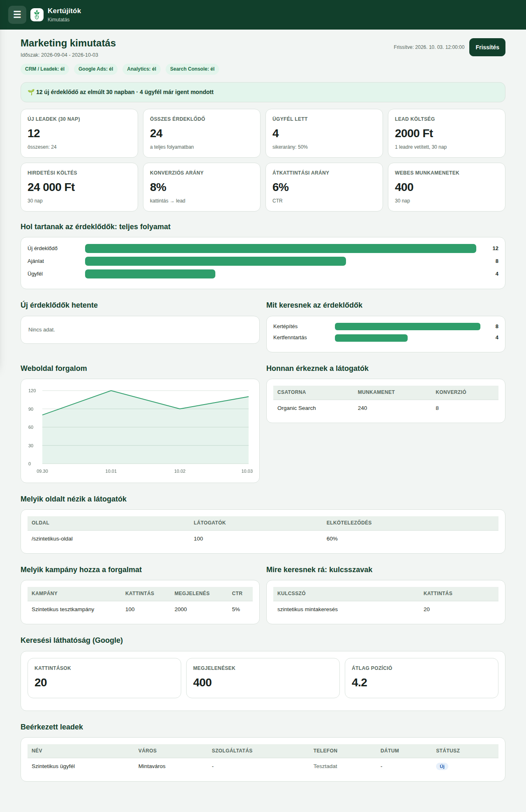Click the Kattintások search visibility card
Viewport: 526px width, 812px height.
(104, 678)
